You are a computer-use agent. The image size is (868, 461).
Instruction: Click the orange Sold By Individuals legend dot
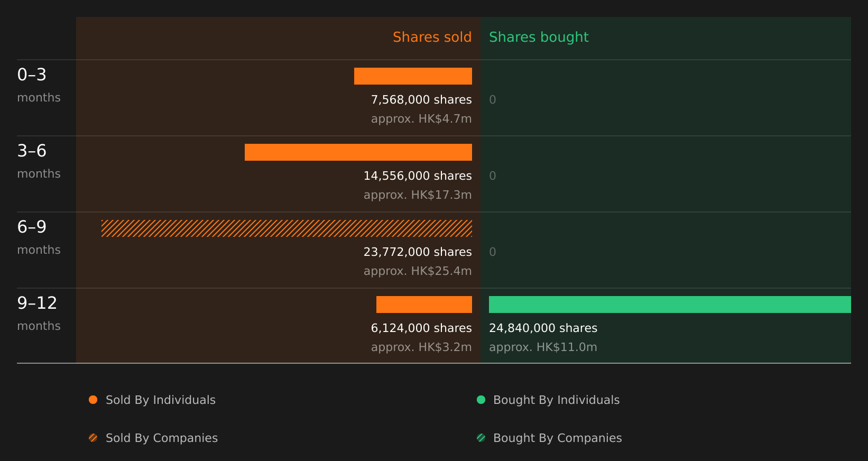coord(93,400)
